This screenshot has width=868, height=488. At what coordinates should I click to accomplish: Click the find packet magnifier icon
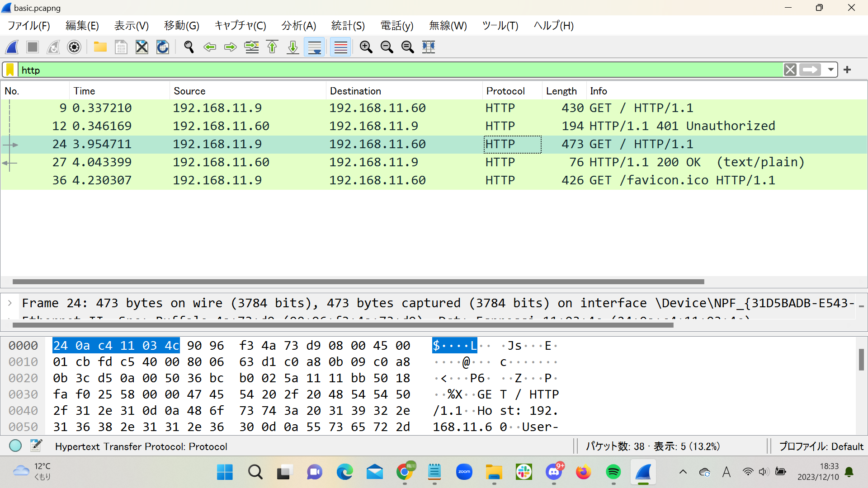point(189,47)
